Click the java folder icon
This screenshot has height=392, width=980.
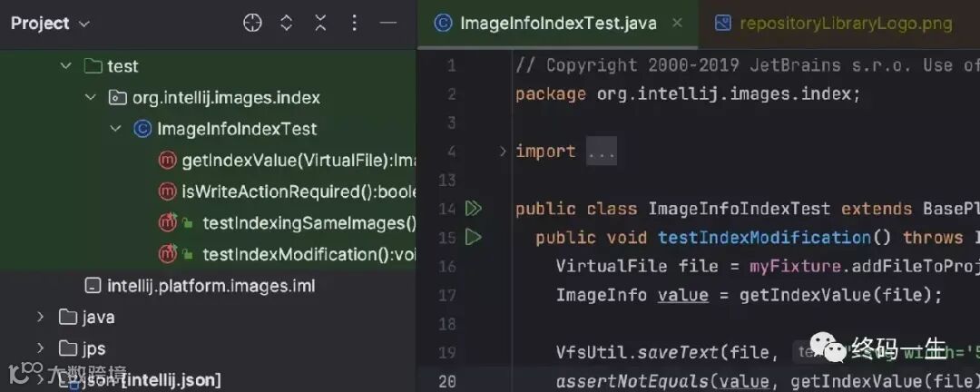67,317
